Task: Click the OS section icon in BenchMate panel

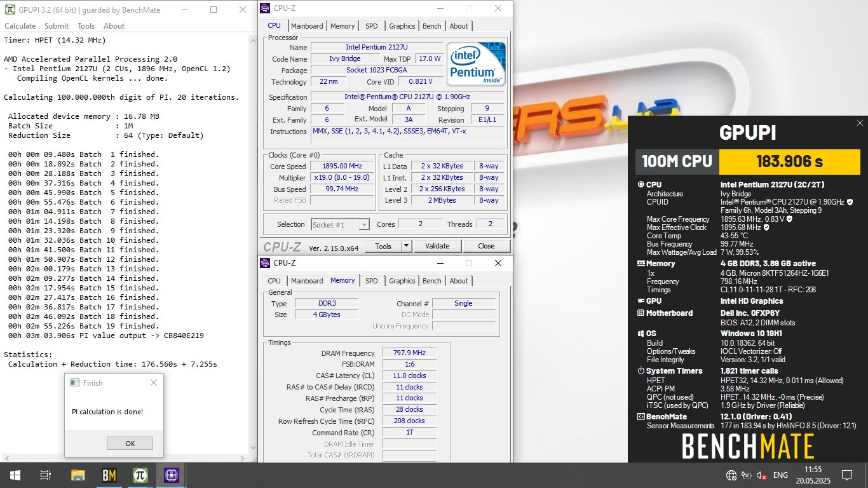Action: click(x=641, y=334)
